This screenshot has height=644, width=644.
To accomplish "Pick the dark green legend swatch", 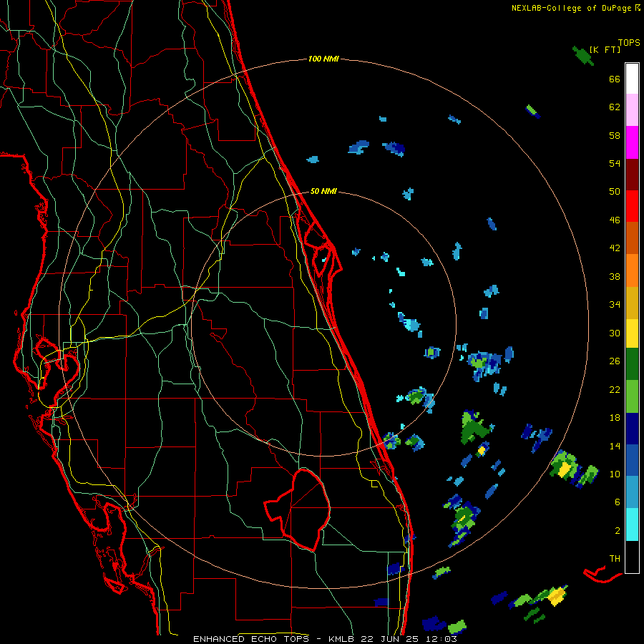I will coord(632,364).
